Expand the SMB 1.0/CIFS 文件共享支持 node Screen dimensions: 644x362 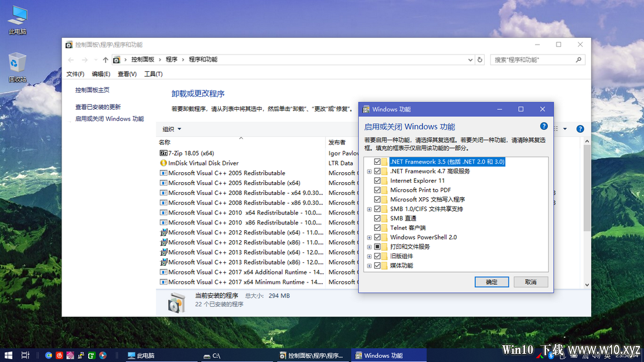click(369, 209)
